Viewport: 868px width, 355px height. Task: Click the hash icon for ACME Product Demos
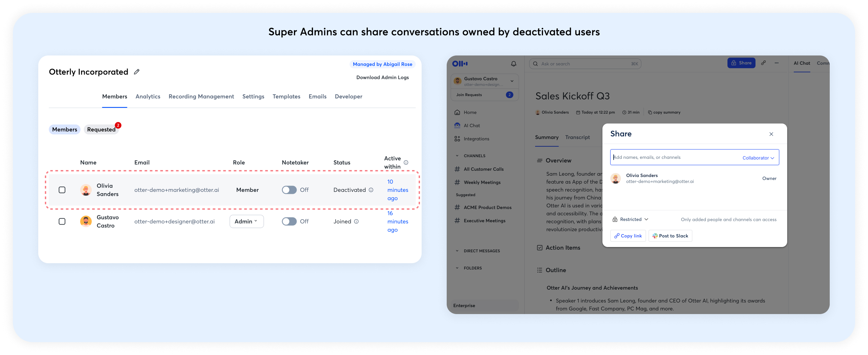457,207
